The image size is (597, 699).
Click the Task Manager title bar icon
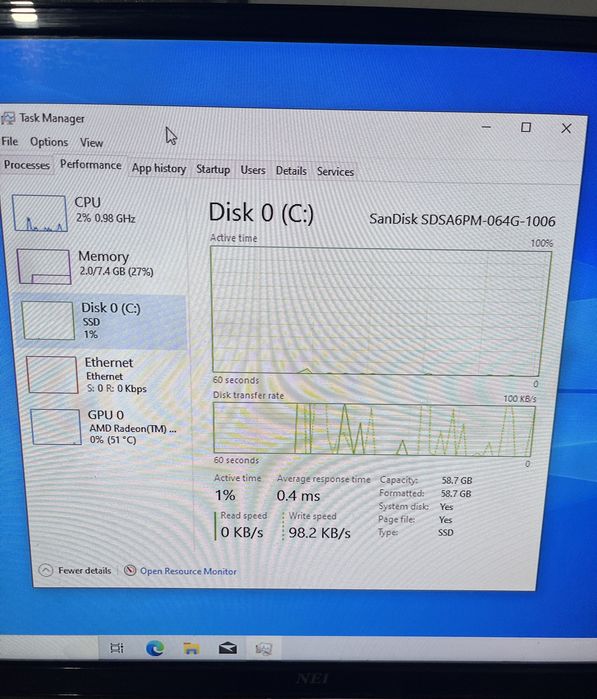[x=8, y=118]
